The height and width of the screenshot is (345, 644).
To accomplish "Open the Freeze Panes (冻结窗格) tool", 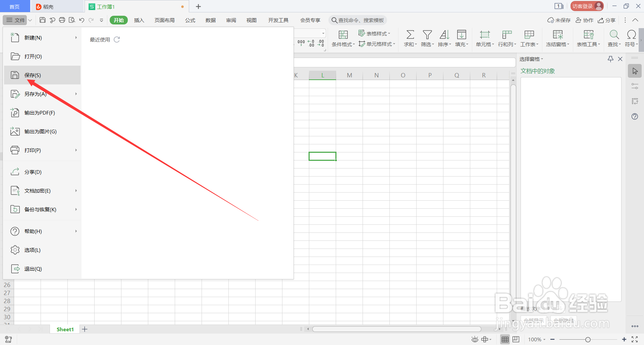I will click(x=557, y=38).
